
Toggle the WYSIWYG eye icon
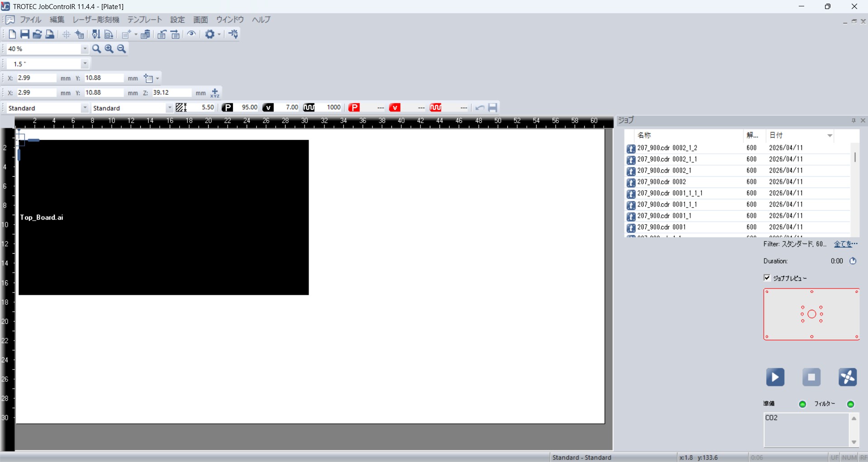192,34
